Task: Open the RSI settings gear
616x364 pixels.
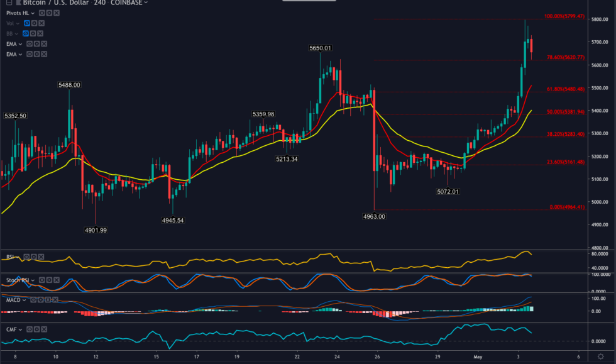Action: 34,257
